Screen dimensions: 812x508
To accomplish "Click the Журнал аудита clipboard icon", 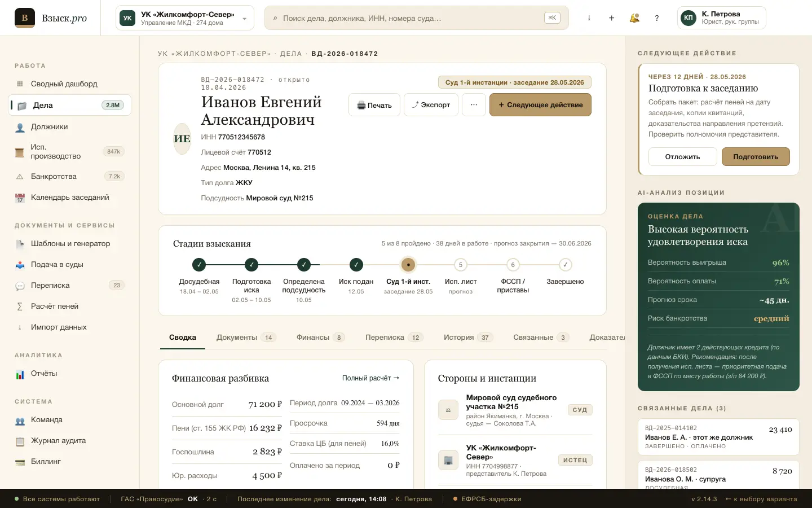I will click(x=20, y=441).
